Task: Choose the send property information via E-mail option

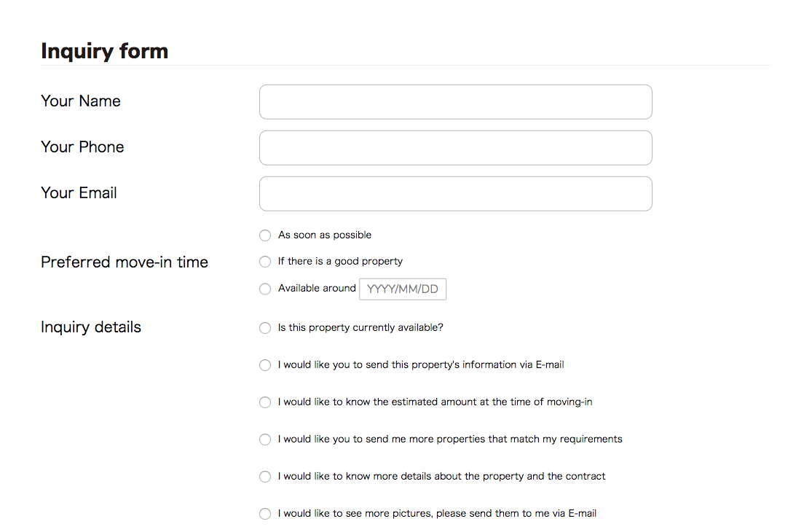Action: click(x=265, y=365)
